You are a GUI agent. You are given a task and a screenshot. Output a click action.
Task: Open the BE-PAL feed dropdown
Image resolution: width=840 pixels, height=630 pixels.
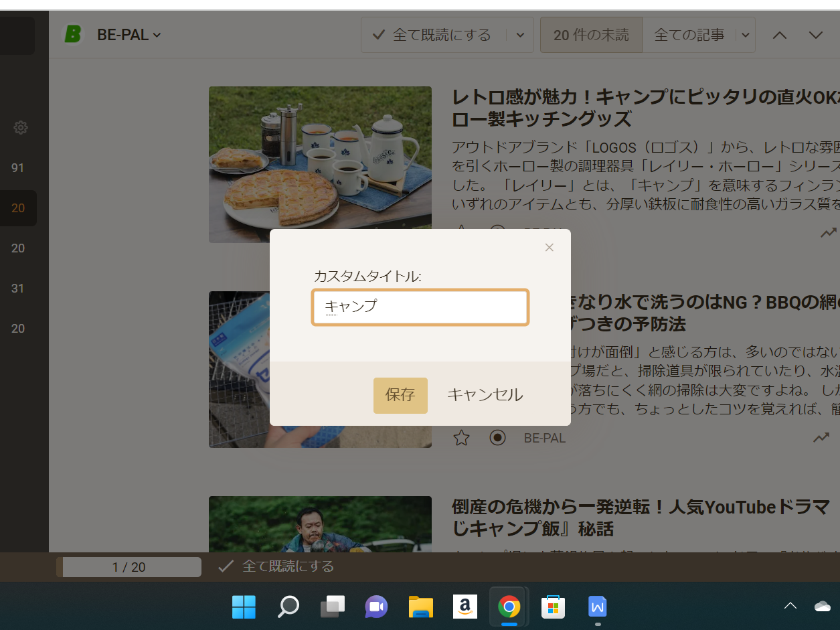(x=129, y=35)
